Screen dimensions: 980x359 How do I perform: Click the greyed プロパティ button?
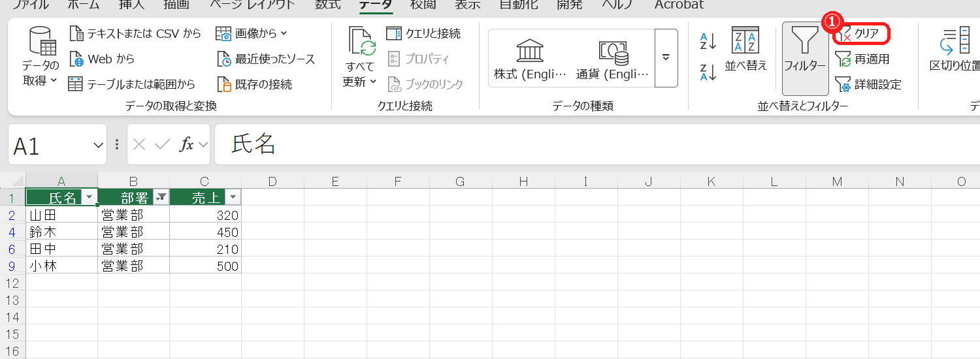point(418,59)
